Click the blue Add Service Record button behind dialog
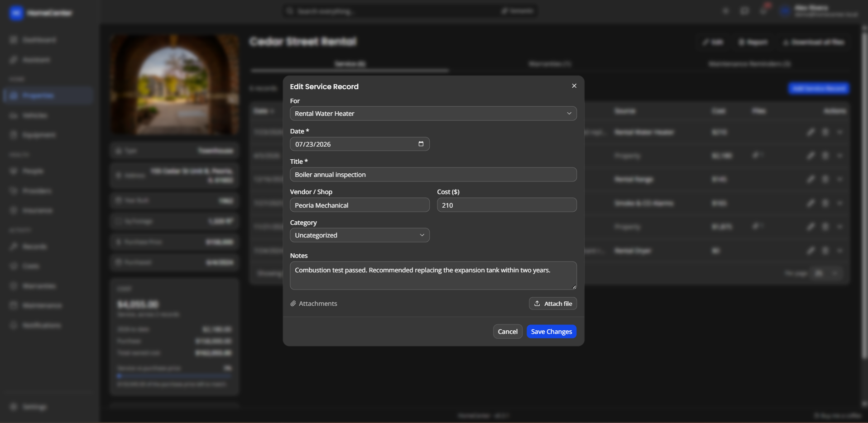The width and height of the screenshot is (868, 423). (x=819, y=88)
